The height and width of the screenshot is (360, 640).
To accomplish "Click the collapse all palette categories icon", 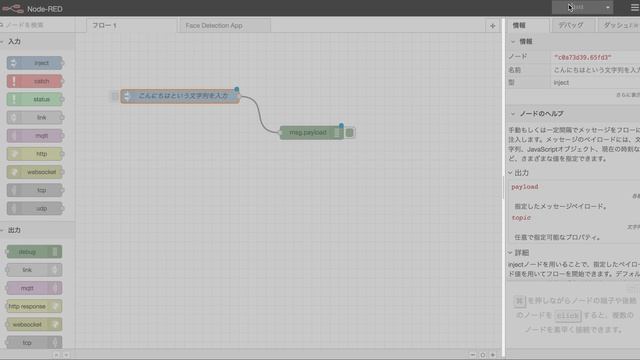I will click(56, 355).
